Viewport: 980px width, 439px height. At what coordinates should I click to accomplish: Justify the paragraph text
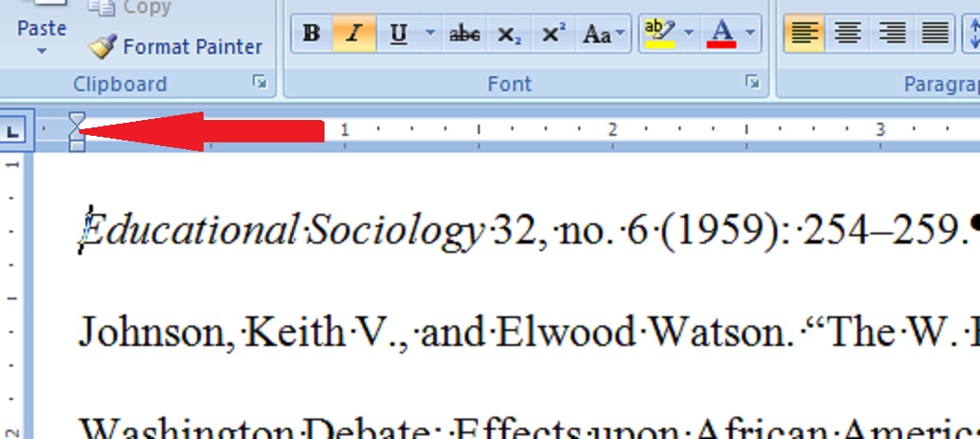pos(935,33)
